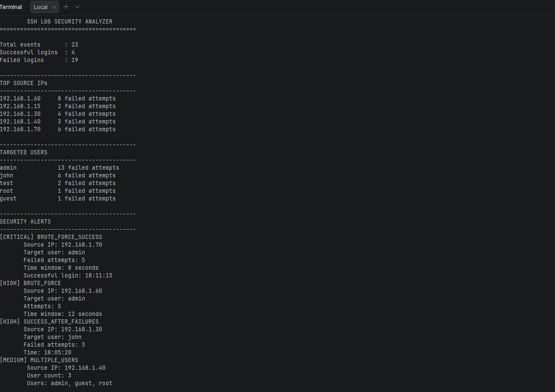Click the Target user: john line
Image resolution: width=555 pixels, height=392 pixels.
coord(53,337)
